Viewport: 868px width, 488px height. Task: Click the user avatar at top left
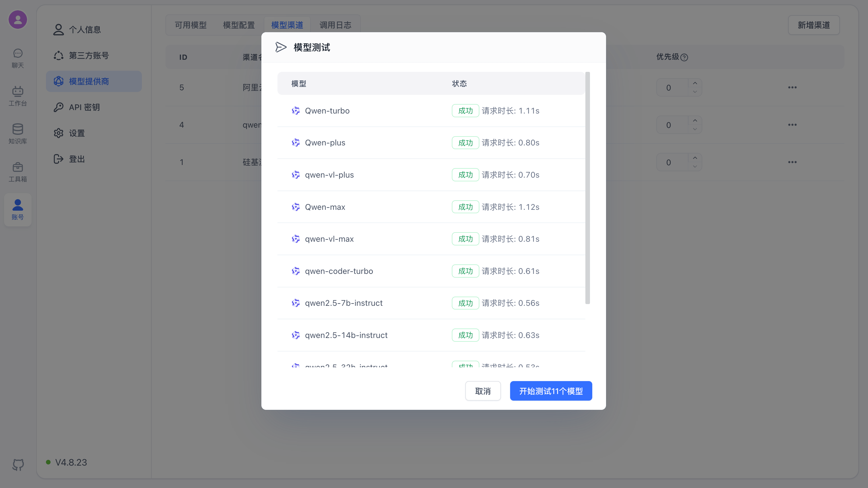[x=18, y=19]
